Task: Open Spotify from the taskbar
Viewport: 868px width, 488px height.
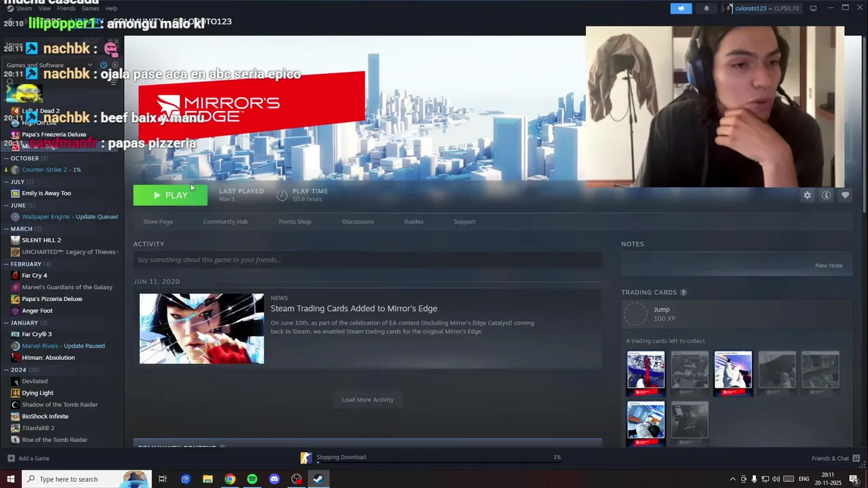Action: click(x=252, y=479)
